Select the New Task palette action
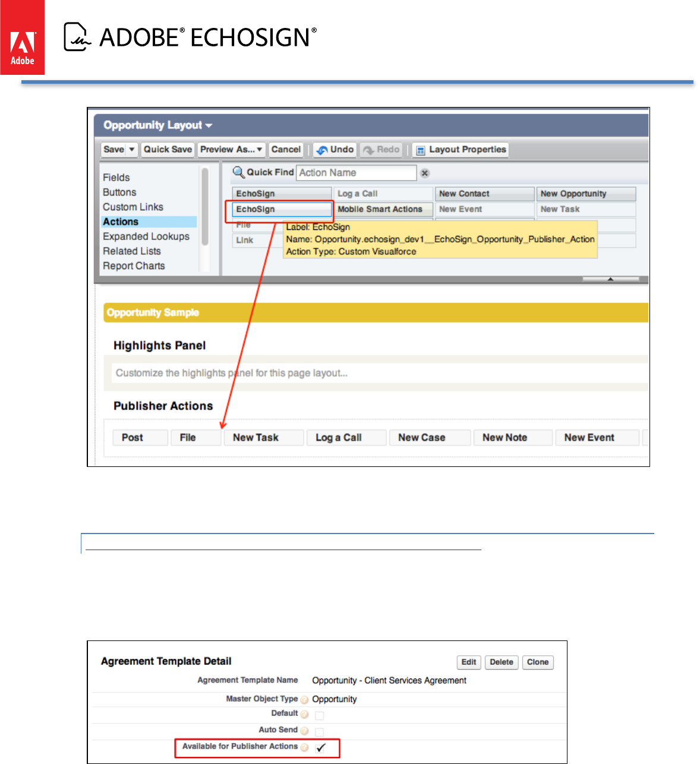700x764 pixels. tap(587, 209)
